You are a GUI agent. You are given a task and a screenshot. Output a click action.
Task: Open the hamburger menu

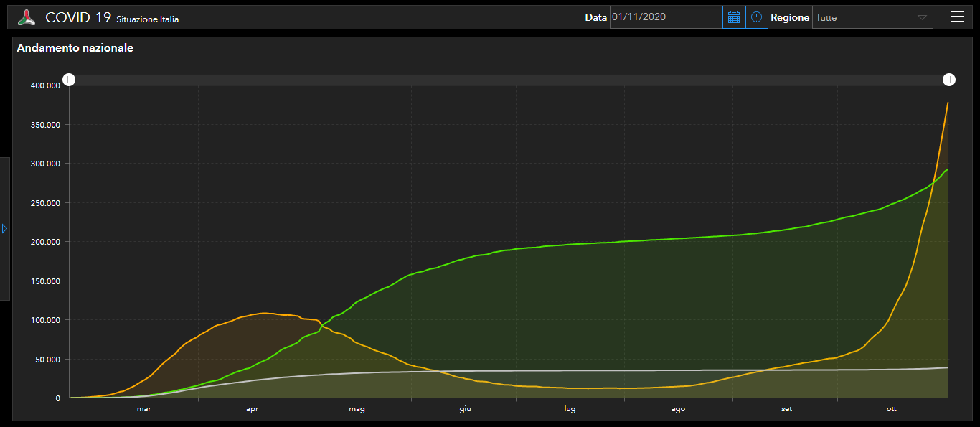[957, 17]
